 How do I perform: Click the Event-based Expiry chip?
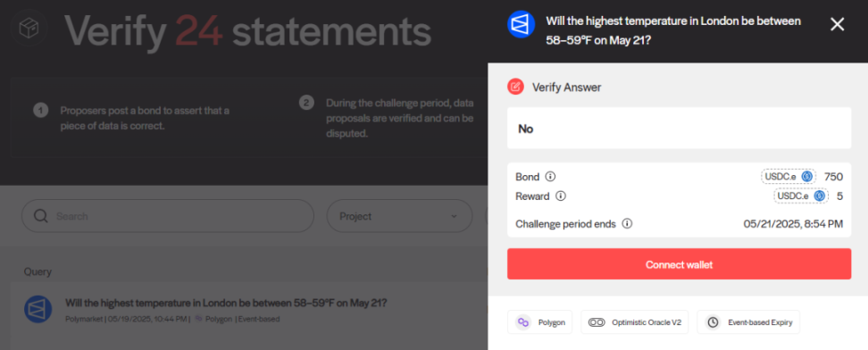point(748,322)
